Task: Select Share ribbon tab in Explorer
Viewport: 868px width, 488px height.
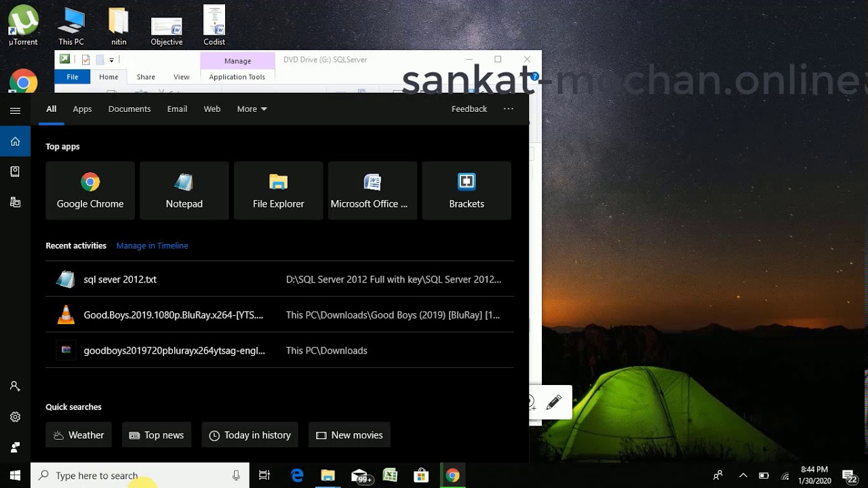Action: click(146, 77)
